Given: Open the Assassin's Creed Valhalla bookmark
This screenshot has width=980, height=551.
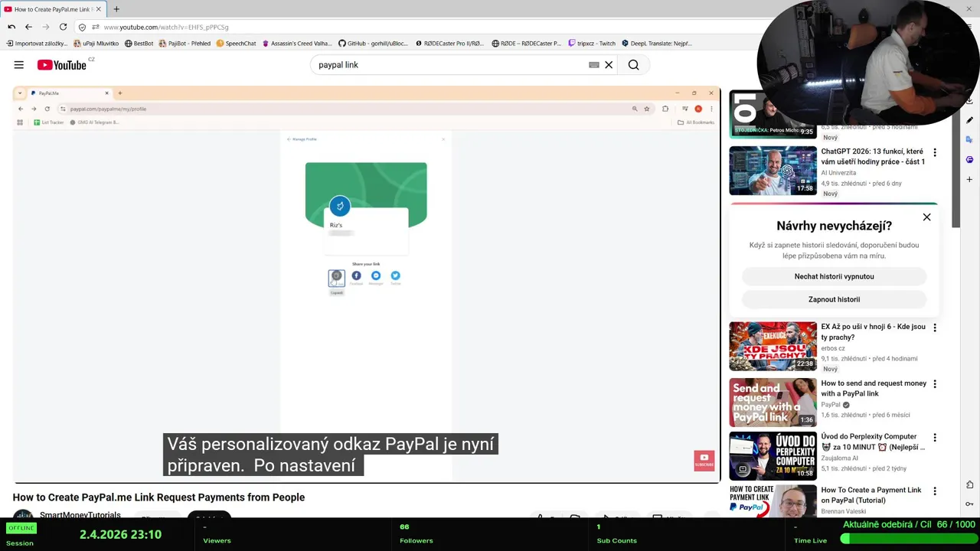Looking at the screenshot, I should (297, 44).
